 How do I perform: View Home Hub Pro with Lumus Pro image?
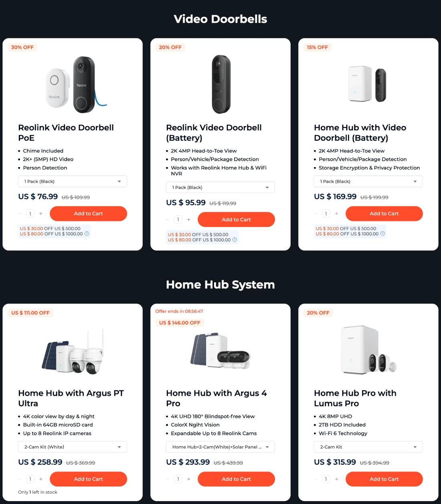368,350
